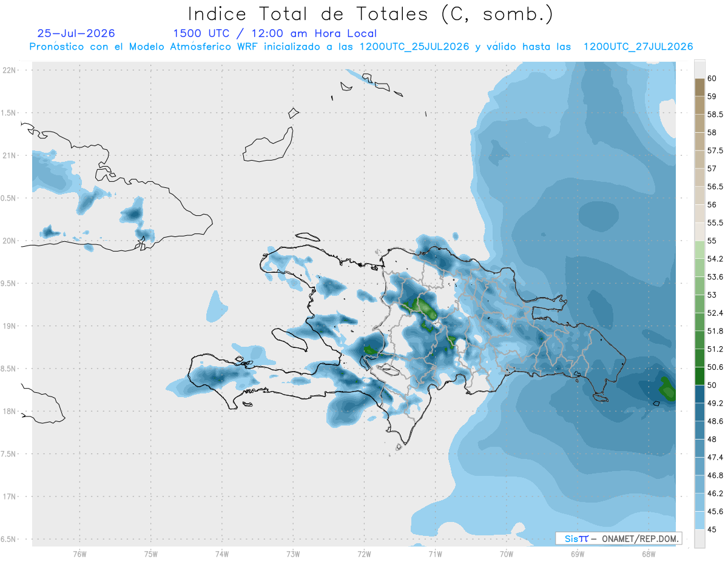
Task: Click the latitude axis label '18N'
Action: (10, 412)
